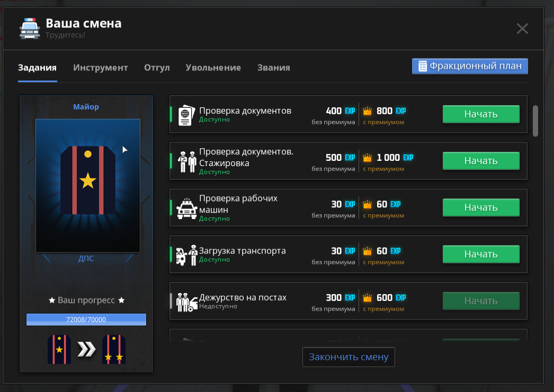Click the current rank one-star epaulette icon

59,349
